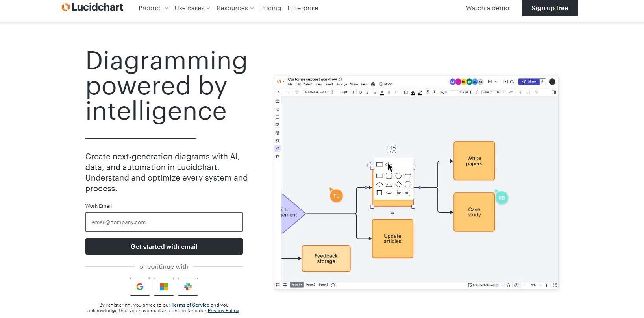The height and width of the screenshot is (318, 644).
Task: Click the 8 pt font size value
Action: [x=344, y=92]
